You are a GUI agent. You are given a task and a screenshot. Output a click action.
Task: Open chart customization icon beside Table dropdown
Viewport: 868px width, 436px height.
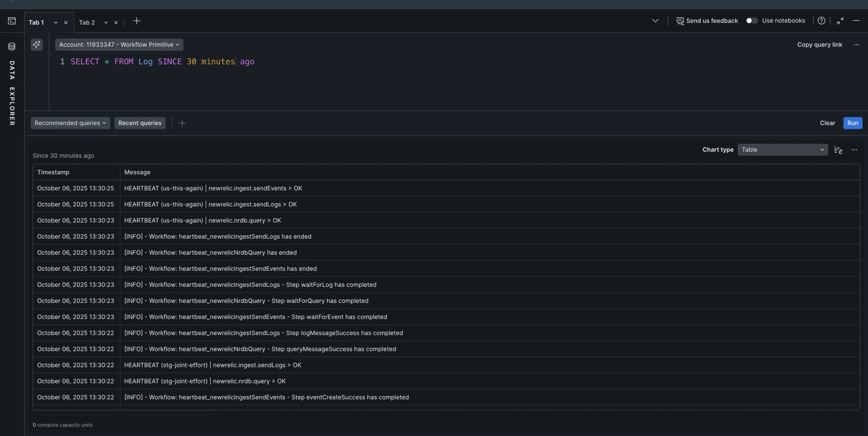(x=839, y=150)
